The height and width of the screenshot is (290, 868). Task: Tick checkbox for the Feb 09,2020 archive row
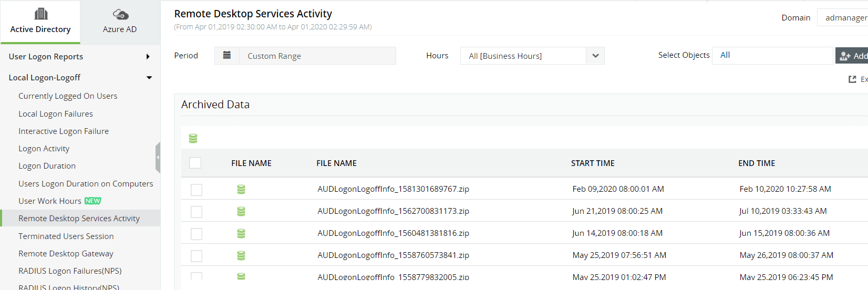click(x=197, y=190)
